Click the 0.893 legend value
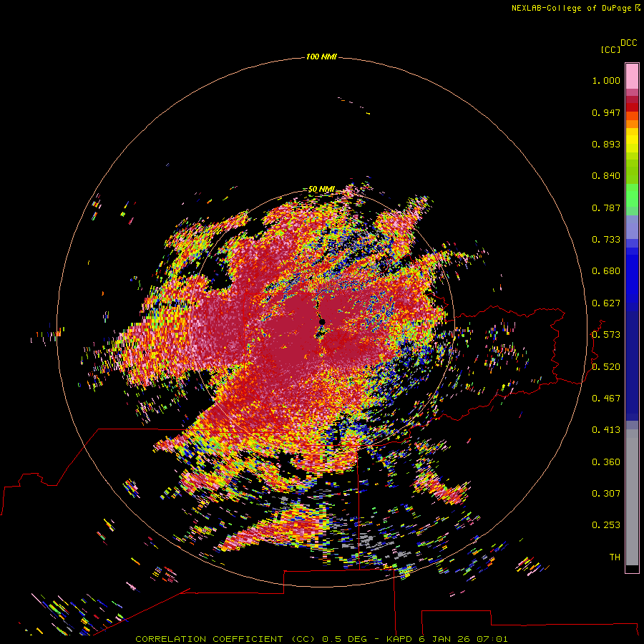This screenshot has width=644, height=644. 606,144
